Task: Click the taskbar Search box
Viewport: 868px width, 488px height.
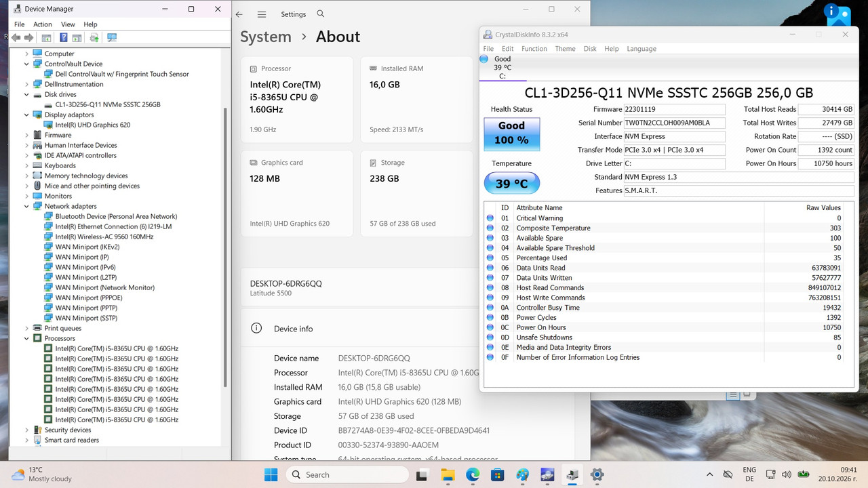Action: tap(346, 475)
